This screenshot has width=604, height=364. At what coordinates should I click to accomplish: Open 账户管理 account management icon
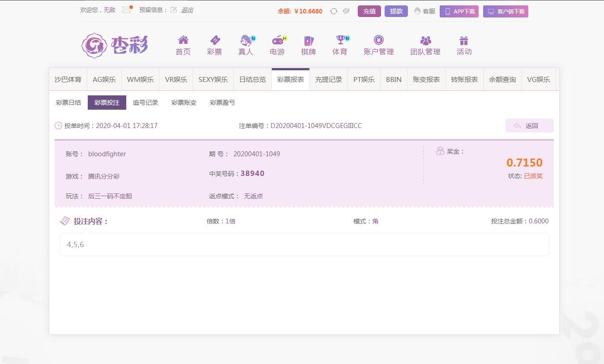[x=379, y=40]
